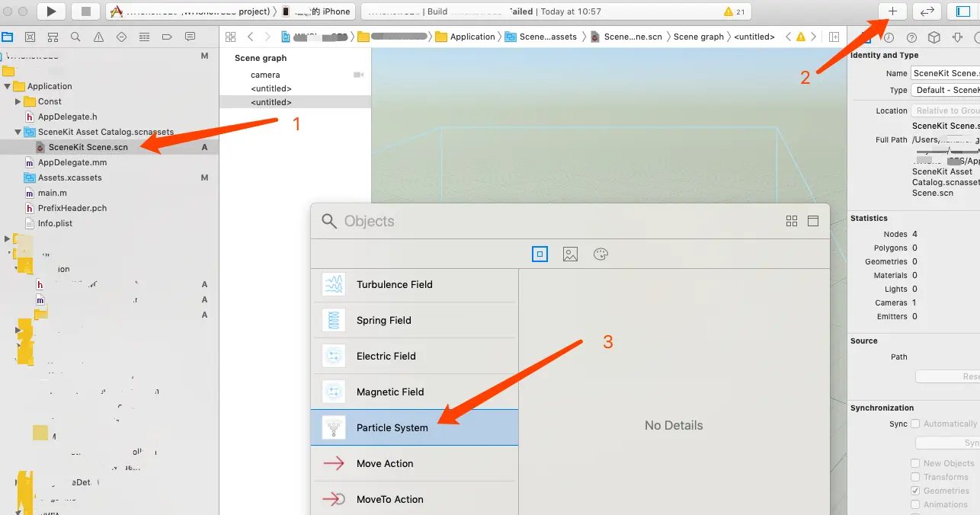Viewport: 980px width, 515px height.
Task: Open the issue navigator warning icon
Action: 98,37
